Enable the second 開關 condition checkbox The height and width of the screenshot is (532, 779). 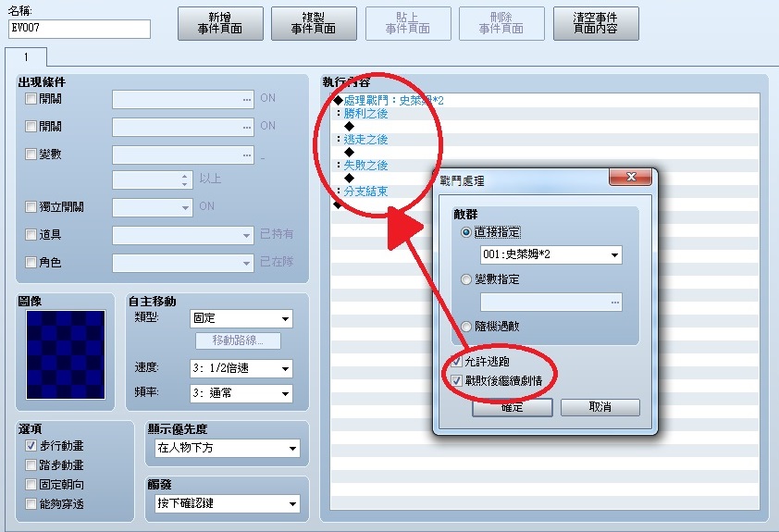[x=31, y=126]
